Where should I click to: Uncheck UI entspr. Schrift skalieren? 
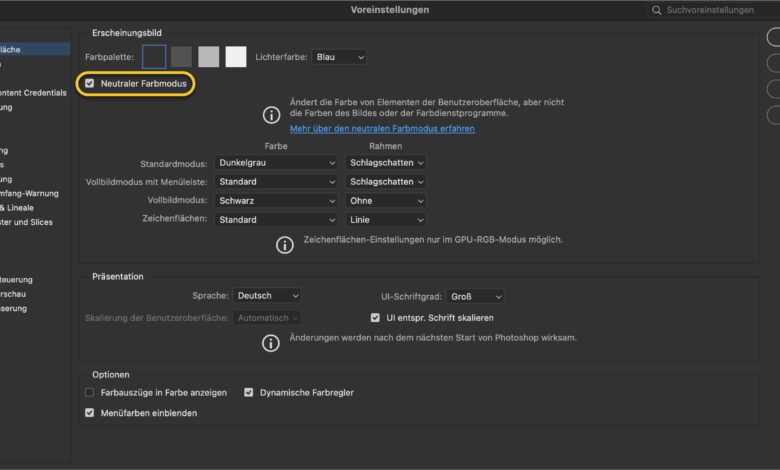click(x=375, y=318)
